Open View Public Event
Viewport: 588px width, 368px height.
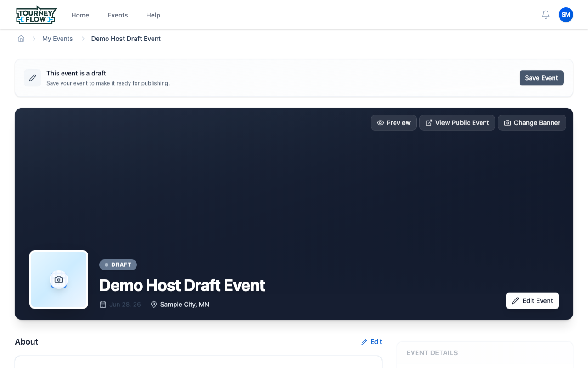pos(457,123)
